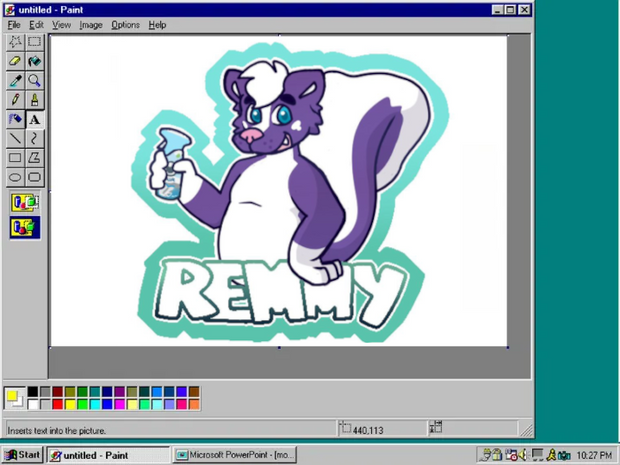Choose the Ellipse shape tool
The height and width of the screenshot is (465, 620).
point(15,177)
